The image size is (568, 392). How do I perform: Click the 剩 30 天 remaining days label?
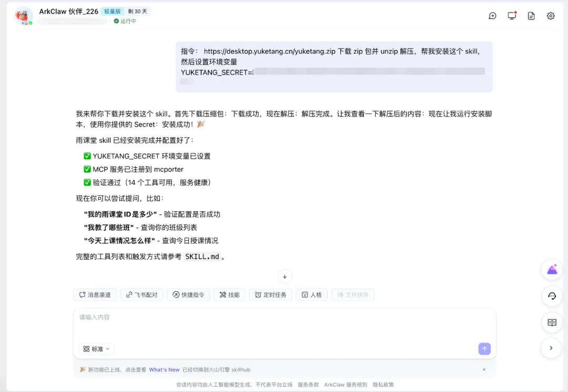click(x=138, y=11)
